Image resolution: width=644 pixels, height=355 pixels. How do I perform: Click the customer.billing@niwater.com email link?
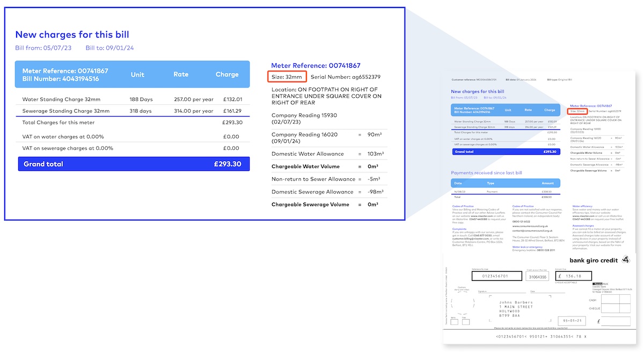tap(471, 239)
